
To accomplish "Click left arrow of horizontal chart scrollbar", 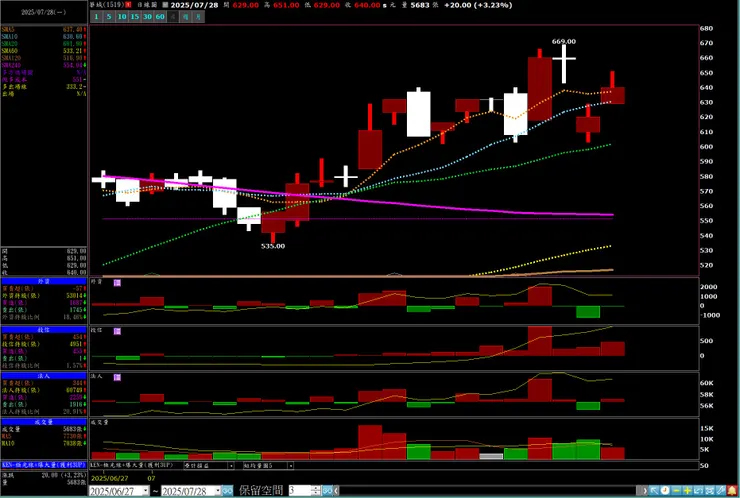I will pyautogui.click(x=336, y=491).
